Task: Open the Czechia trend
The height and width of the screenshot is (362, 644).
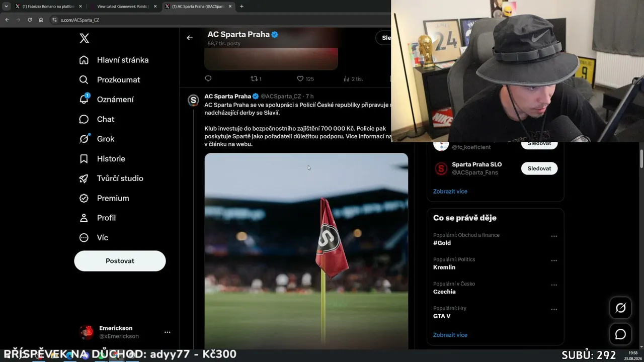Action: [x=444, y=292]
